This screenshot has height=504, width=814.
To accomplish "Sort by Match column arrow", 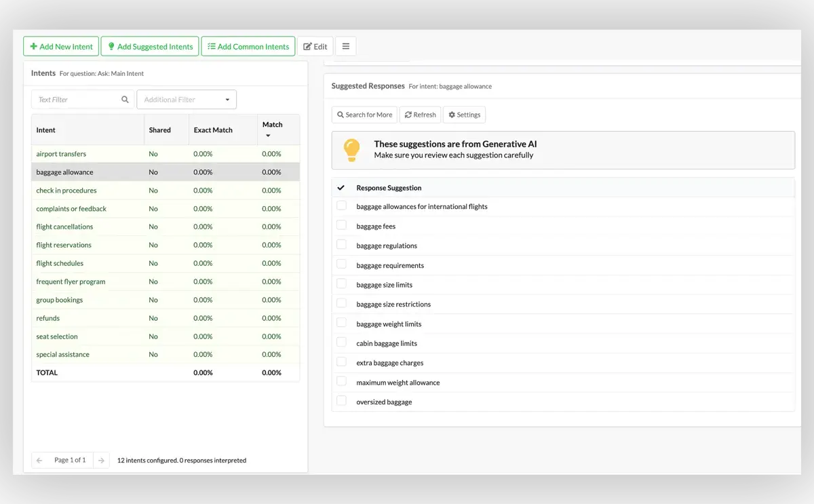I will (268, 136).
